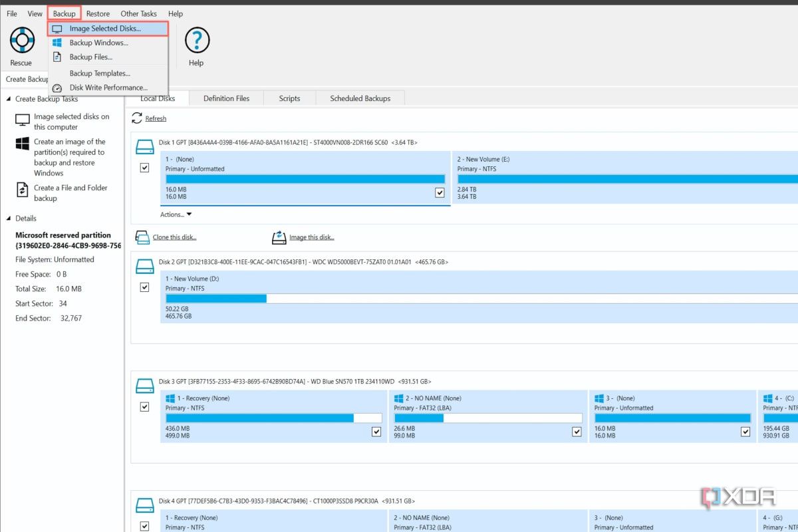Select the Local Disks tab
This screenshot has height=532, width=798.
click(158, 98)
